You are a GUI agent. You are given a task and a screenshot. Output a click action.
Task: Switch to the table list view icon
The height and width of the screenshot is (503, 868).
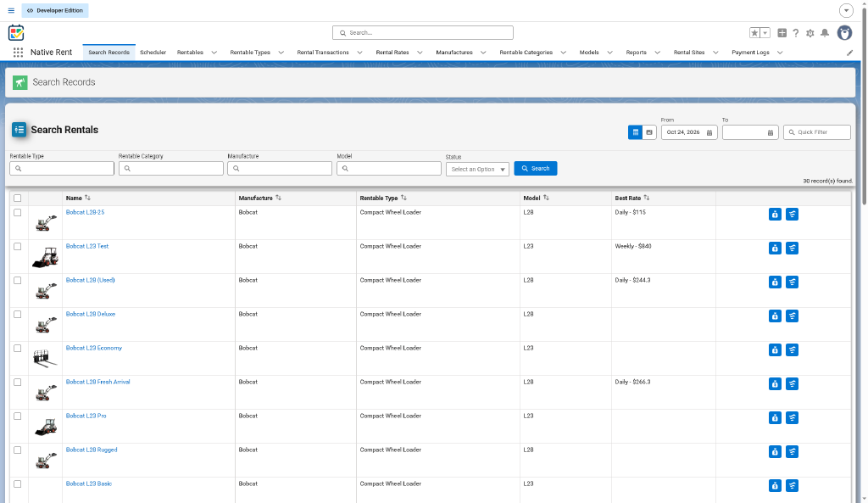tap(635, 132)
